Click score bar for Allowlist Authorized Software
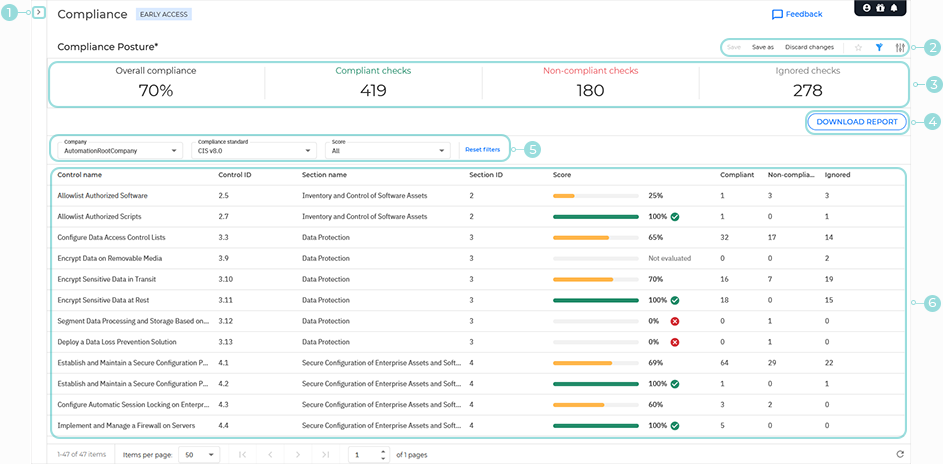 (595, 195)
